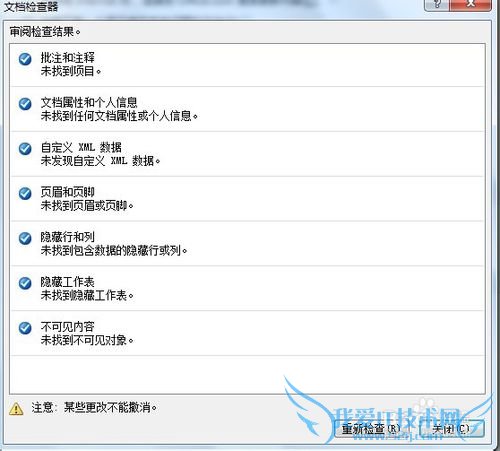Click 未找到任何文档属性或个人信息 result text
This screenshot has width=500, height=451.
(119, 116)
